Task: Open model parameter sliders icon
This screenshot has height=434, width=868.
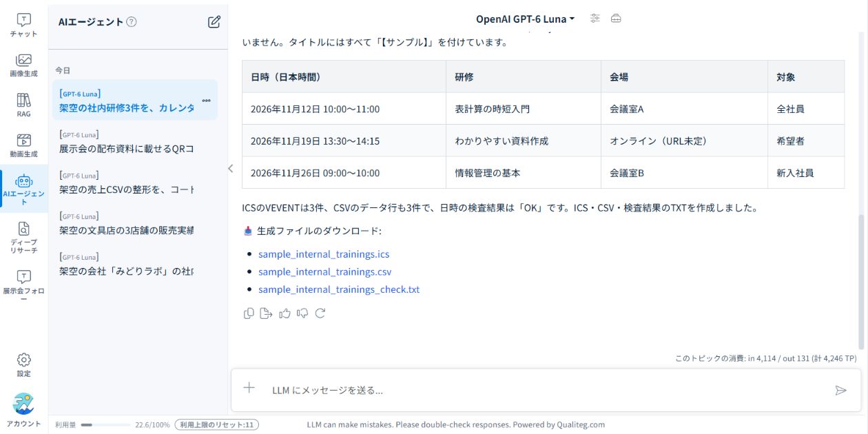Action: [x=595, y=19]
